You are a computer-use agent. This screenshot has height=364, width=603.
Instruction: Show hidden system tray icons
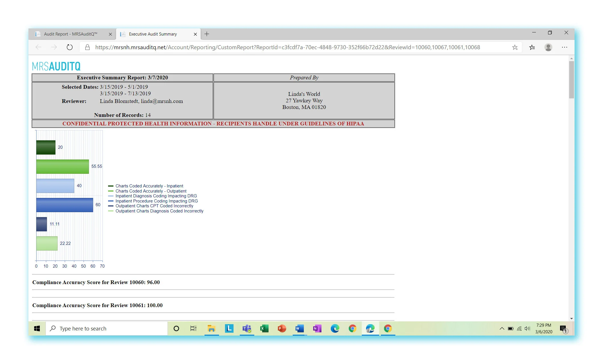502,328
